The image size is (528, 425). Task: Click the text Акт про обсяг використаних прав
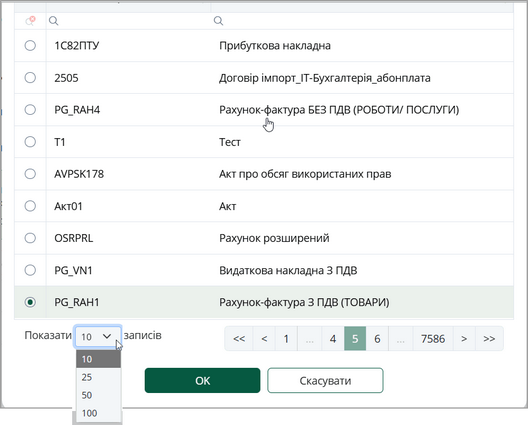click(x=305, y=174)
